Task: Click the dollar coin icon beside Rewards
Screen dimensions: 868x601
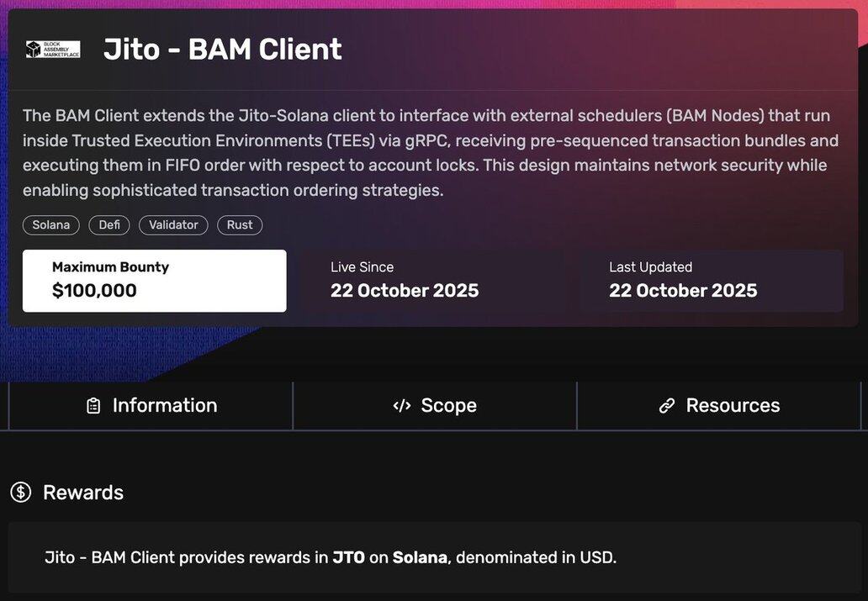Action: coord(21,493)
